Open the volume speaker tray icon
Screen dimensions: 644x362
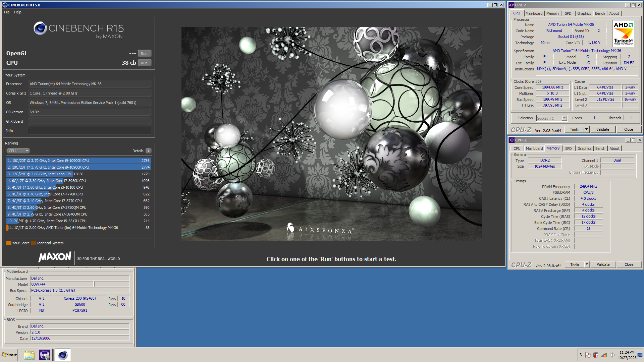[x=612, y=355]
